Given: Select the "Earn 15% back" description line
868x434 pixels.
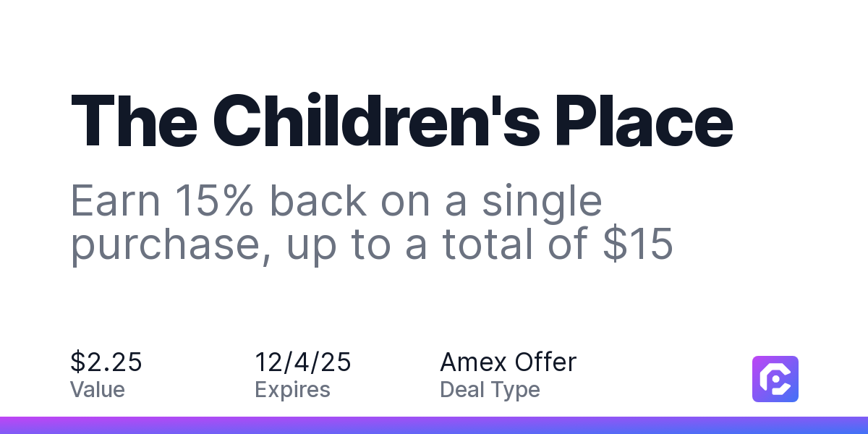Looking at the screenshot, I should pos(336,201).
